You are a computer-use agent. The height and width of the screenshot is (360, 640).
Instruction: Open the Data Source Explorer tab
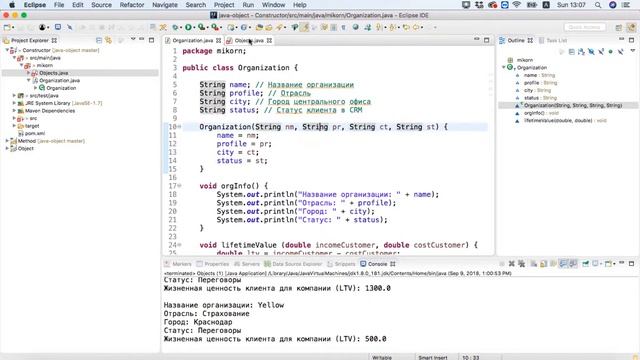pos(293,264)
